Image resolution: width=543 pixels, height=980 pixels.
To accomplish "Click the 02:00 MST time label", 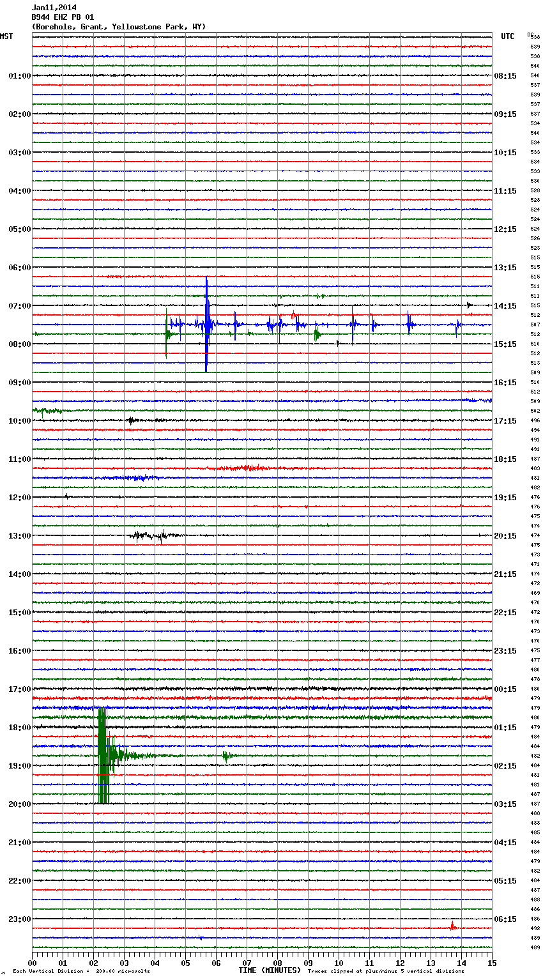I will (x=19, y=114).
